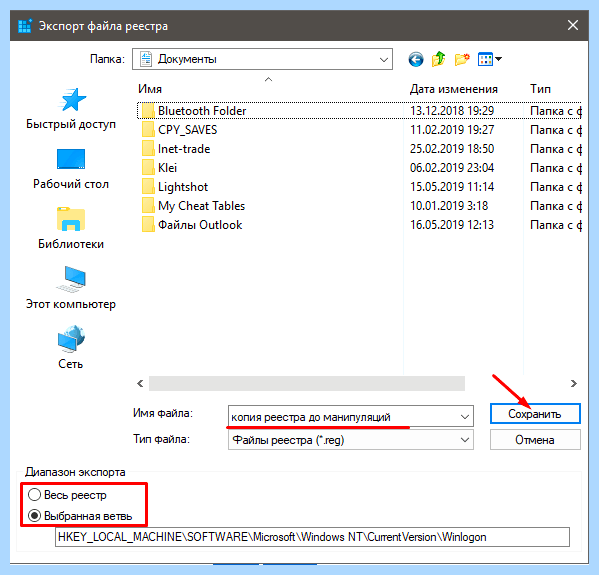Viewport: 599px width, 575px height.
Task: Click the CPY_SAVES folder icon
Action: 148,130
